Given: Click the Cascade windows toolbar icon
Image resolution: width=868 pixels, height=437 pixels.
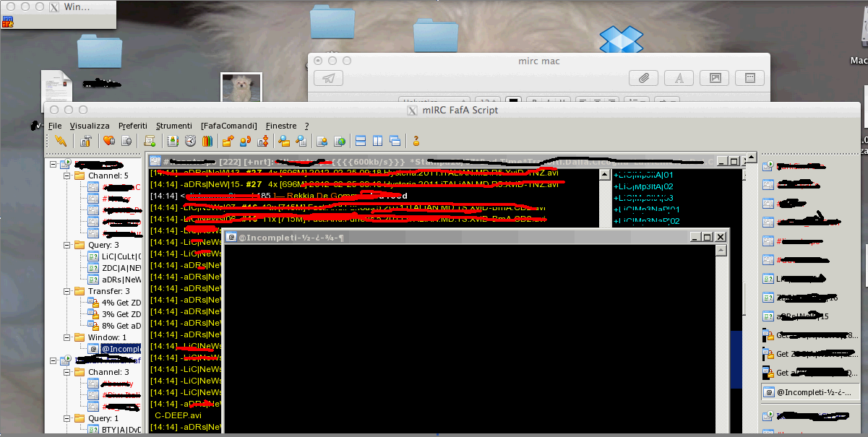Looking at the screenshot, I should pos(395,141).
